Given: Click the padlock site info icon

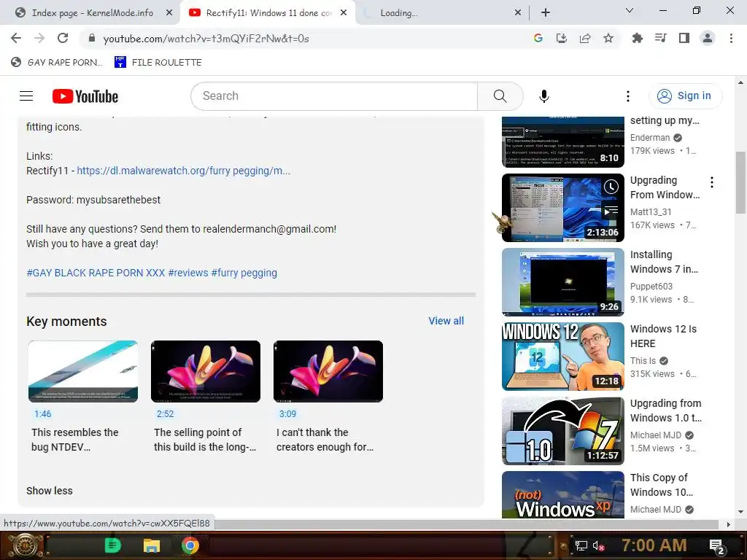Looking at the screenshot, I should tap(92, 38).
